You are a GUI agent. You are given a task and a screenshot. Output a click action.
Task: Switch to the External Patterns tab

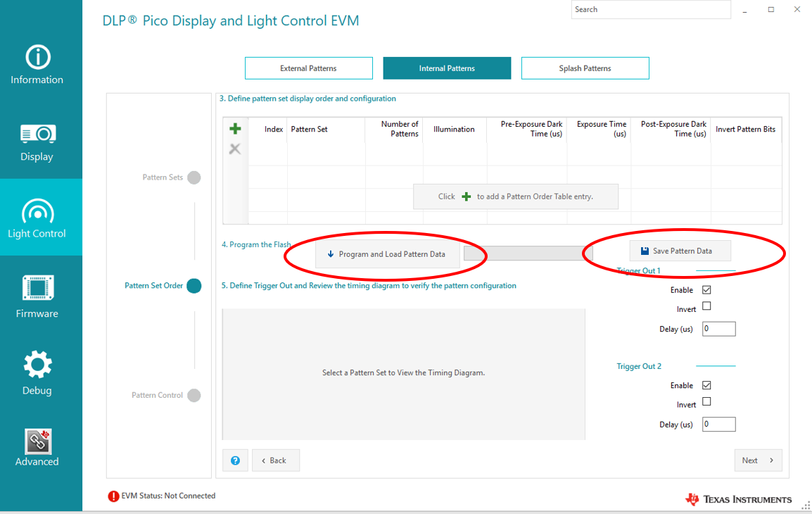click(x=309, y=68)
